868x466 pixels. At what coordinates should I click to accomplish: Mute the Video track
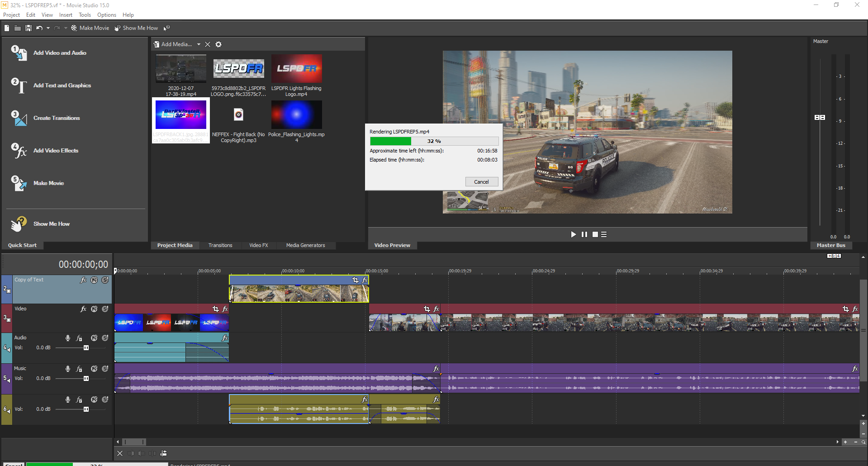[x=94, y=309]
